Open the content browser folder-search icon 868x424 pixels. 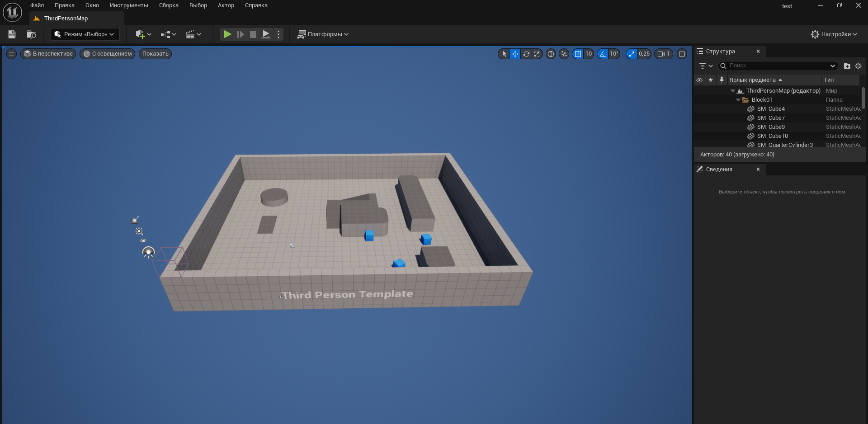point(31,34)
